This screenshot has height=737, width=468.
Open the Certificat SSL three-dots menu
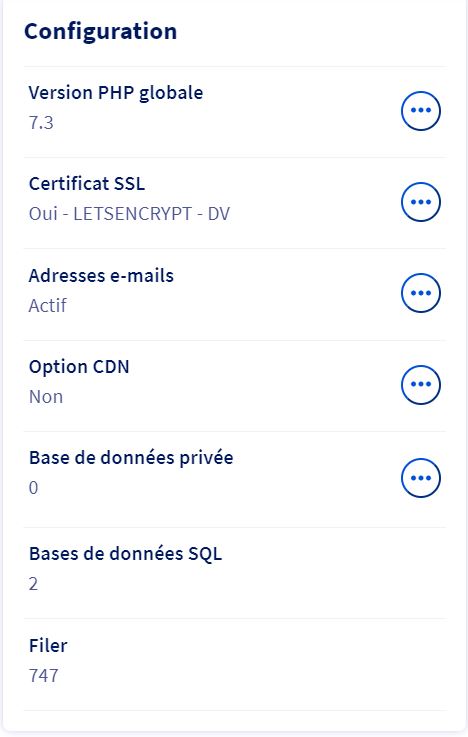coord(421,202)
